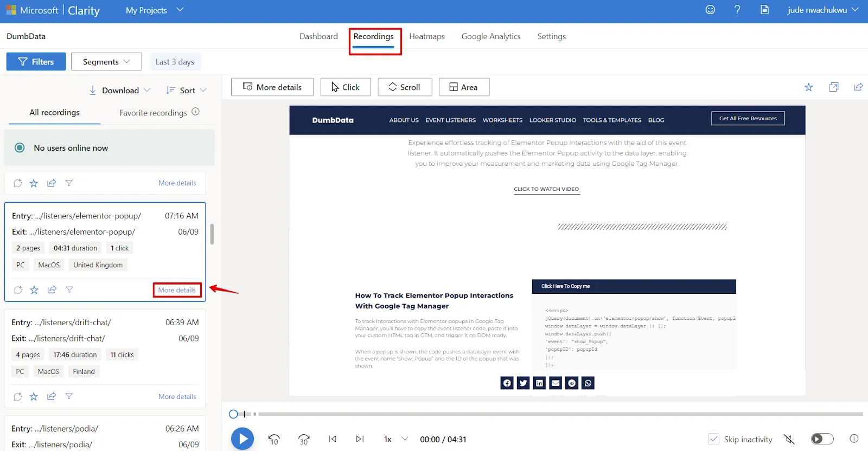Screen dimensions: 868x451
Task: Open My Projects dropdown
Action: (x=155, y=10)
